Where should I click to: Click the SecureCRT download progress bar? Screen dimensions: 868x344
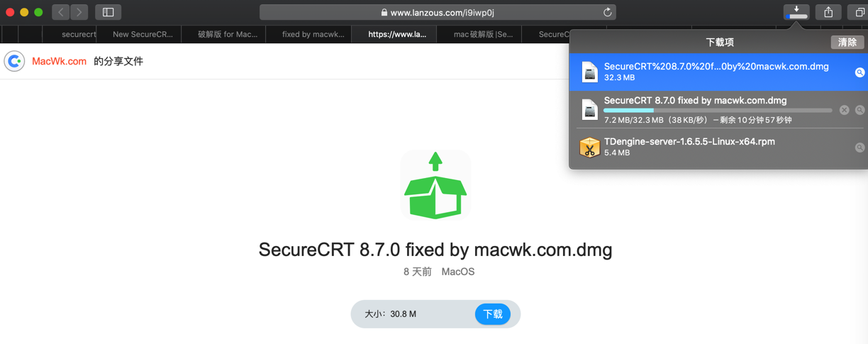pos(718,111)
